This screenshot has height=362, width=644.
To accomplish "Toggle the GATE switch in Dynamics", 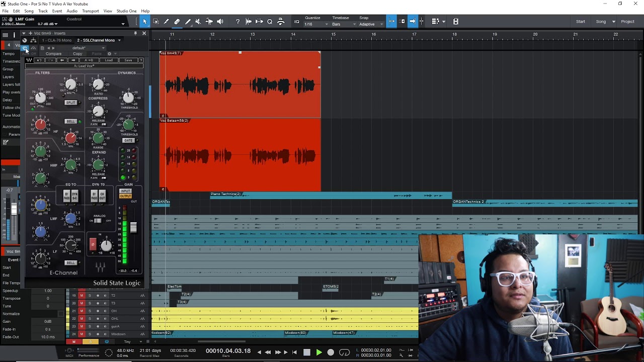I will point(128,141).
